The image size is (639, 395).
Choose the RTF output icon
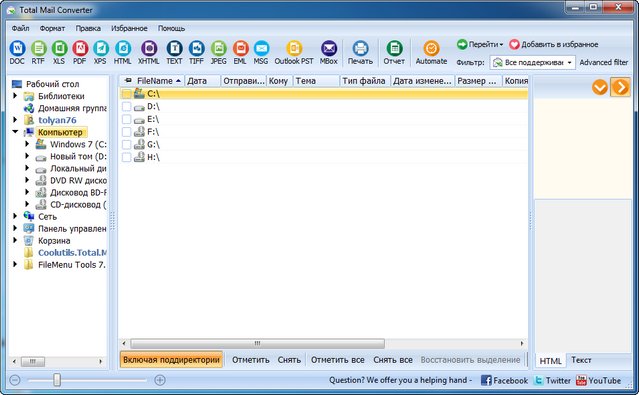coord(38,53)
